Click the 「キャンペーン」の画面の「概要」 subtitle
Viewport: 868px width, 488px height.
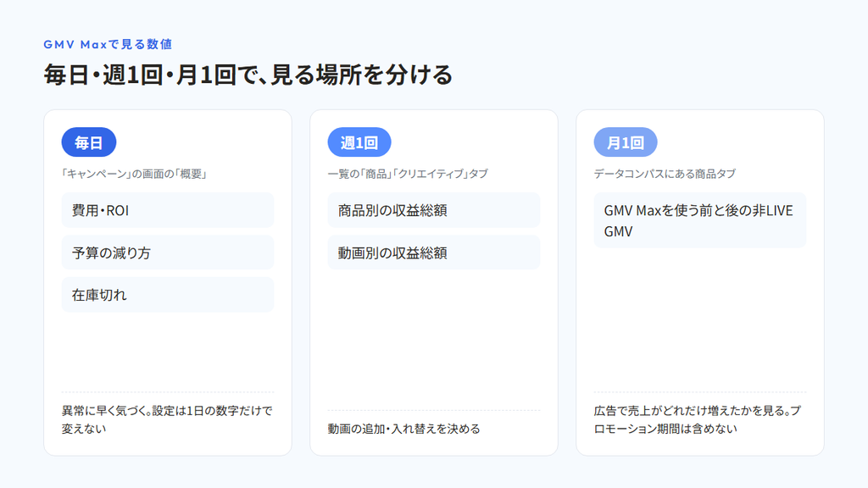(135, 174)
